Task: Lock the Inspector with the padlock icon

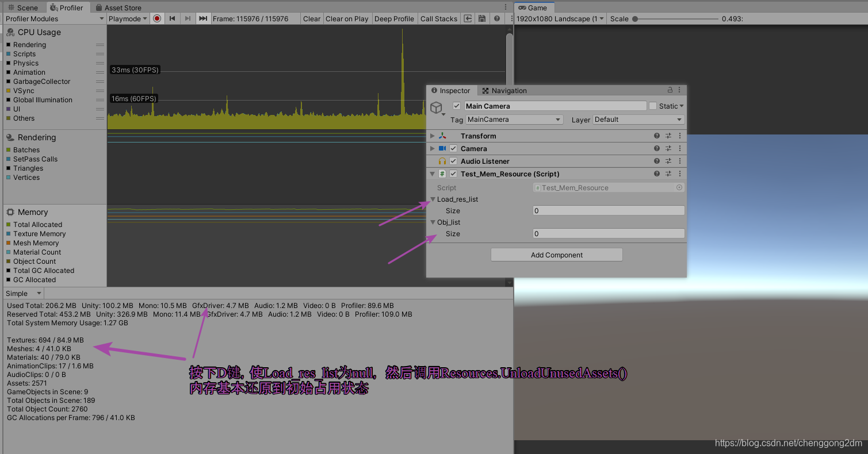Action: pyautogui.click(x=669, y=90)
